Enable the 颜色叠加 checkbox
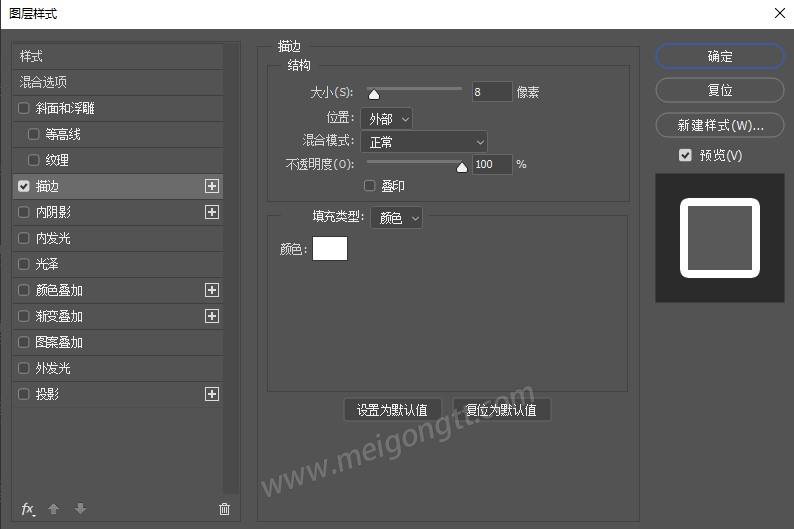 click(x=23, y=290)
